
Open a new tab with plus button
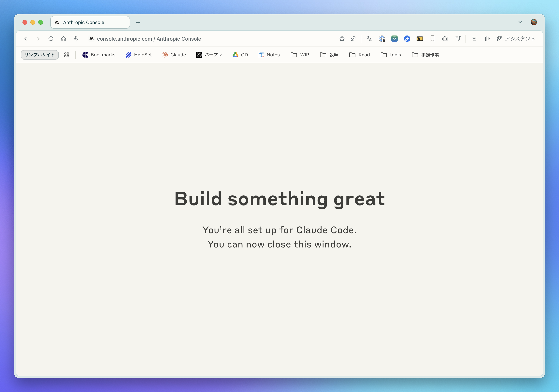[138, 22]
